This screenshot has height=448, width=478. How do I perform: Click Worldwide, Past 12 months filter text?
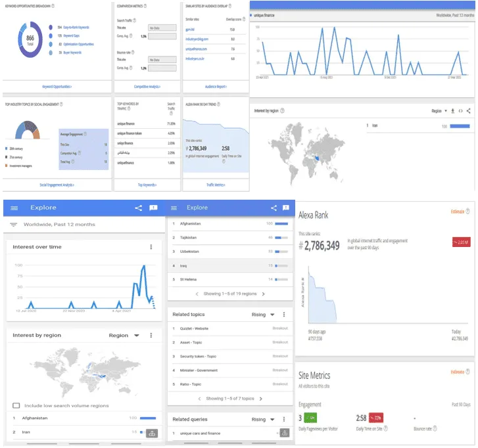tap(59, 225)
